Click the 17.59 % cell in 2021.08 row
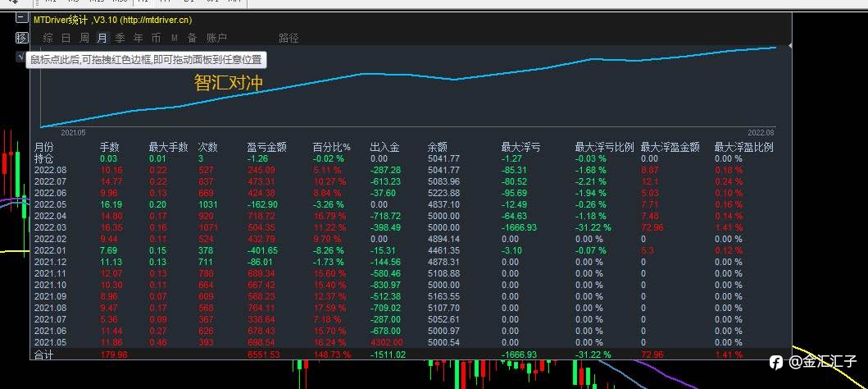This screenshot has height=389, width=868. click(x=329, y=308)
